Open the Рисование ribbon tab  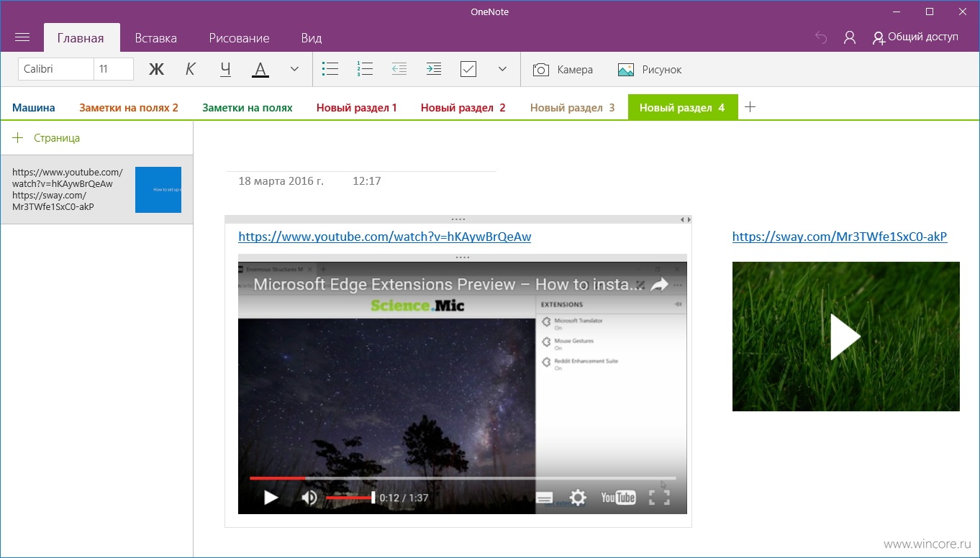tap(240, 38)
